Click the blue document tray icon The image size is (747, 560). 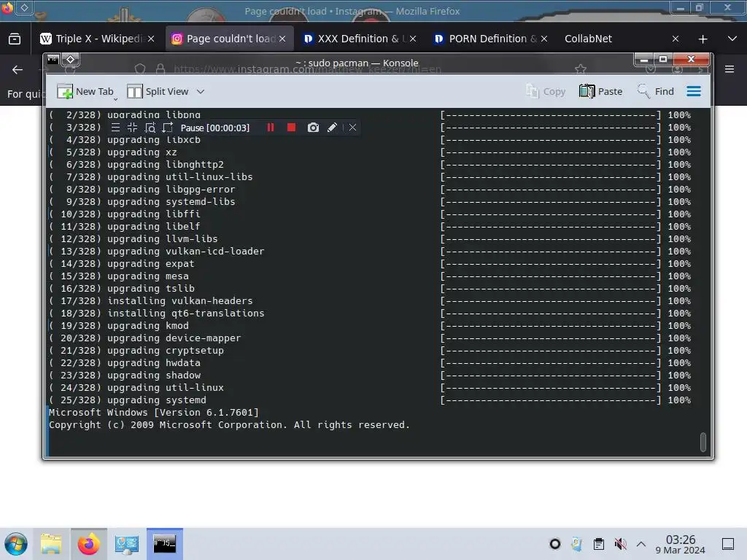click(x=577, y=544)
